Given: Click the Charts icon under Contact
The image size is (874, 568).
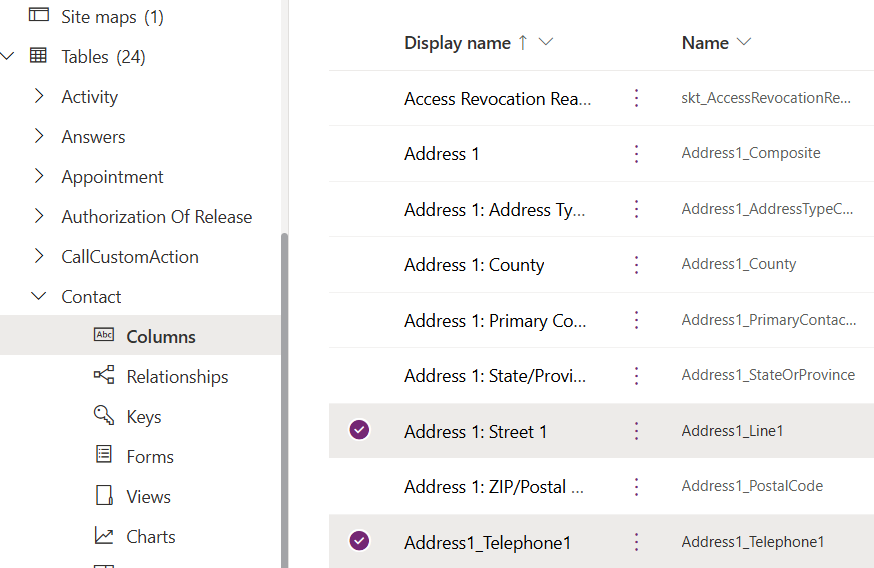Looking at the screenshot, I should (104, 536).
